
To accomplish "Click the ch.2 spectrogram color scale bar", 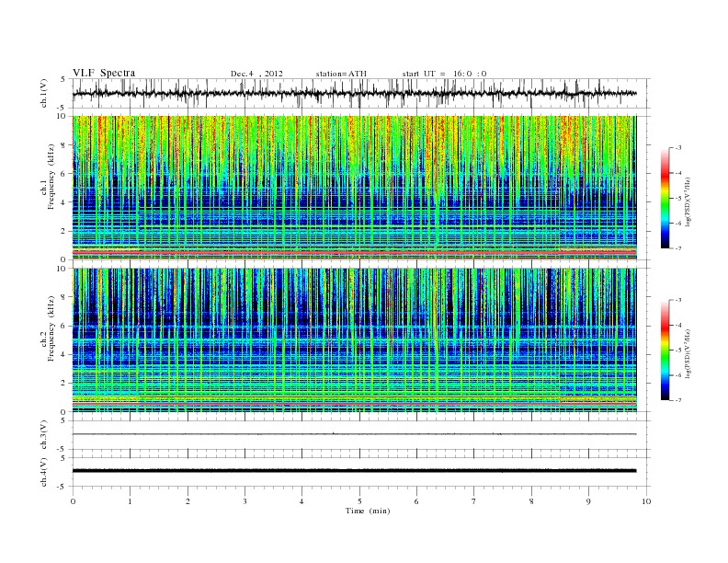I will pyautogui.click(x=665, y=350).
